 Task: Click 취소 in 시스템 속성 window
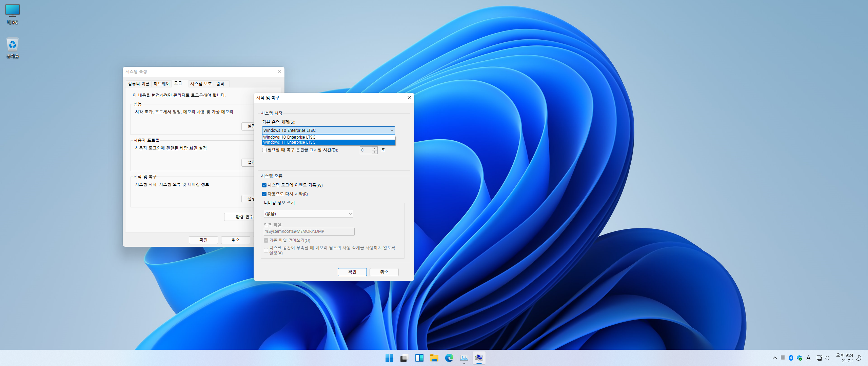tap(235, 240)
